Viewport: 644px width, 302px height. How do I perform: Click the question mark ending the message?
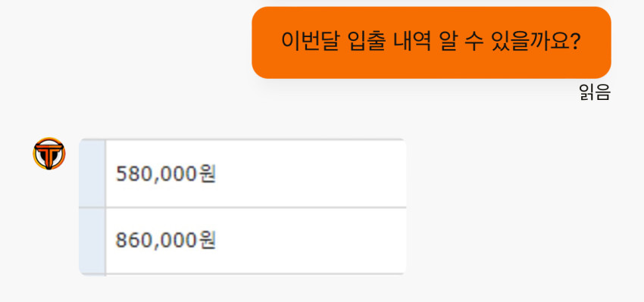tap(574, 42)
